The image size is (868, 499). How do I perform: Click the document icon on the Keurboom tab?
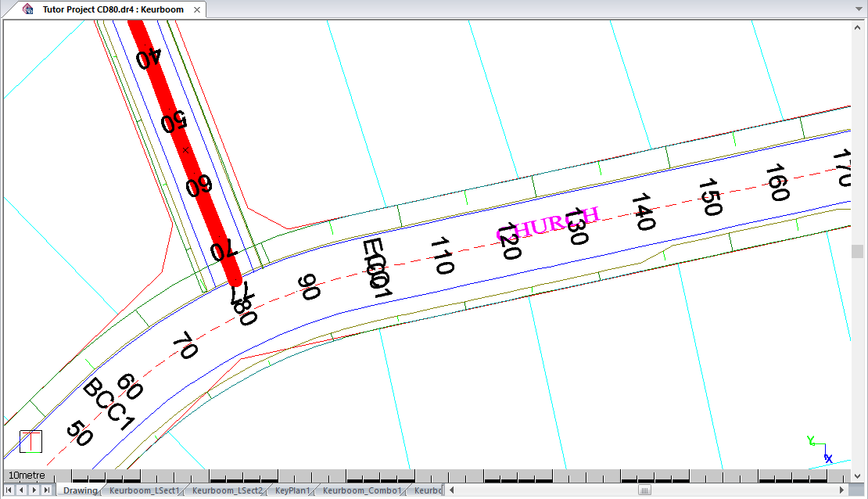point(28,9)
